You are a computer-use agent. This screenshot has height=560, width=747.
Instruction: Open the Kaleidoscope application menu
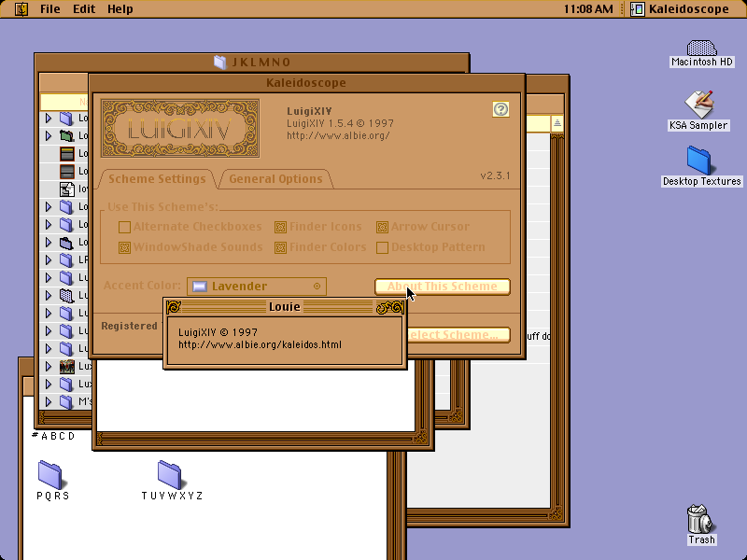pyautogui.click(x=680, y=9)
